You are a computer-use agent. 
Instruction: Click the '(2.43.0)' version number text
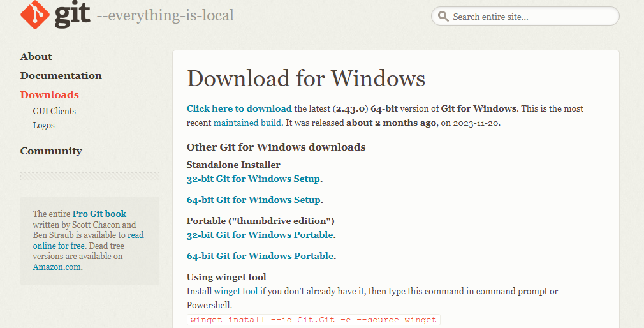pos(350,109)
